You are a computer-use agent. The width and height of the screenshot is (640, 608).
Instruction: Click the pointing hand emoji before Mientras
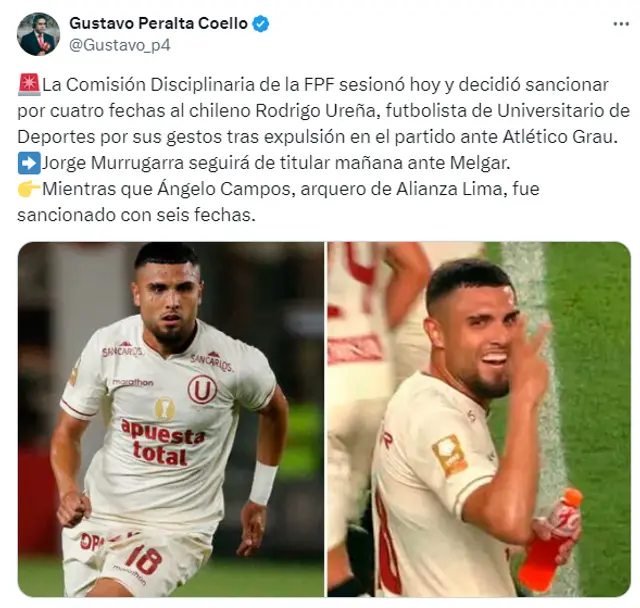click(x=29, y=189)
